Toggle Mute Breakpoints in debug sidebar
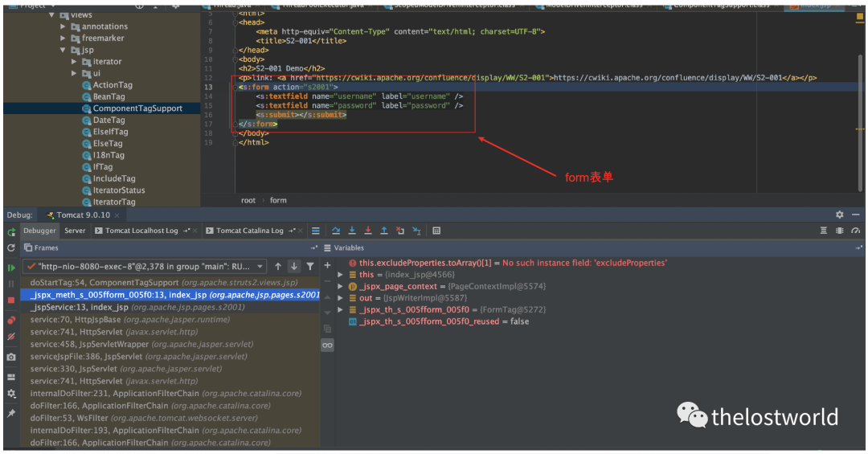 click(11, 337)
